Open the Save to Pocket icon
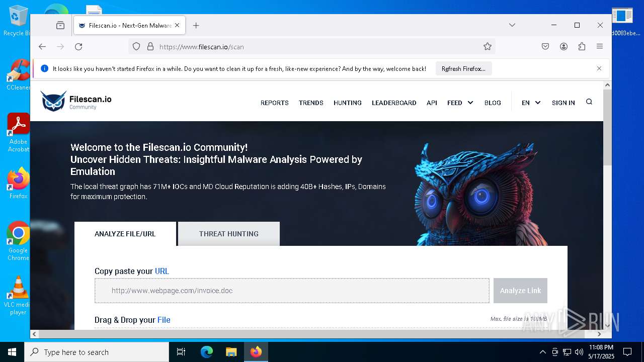The height and width of the screenshot is (362, 644). pos(545,47)
